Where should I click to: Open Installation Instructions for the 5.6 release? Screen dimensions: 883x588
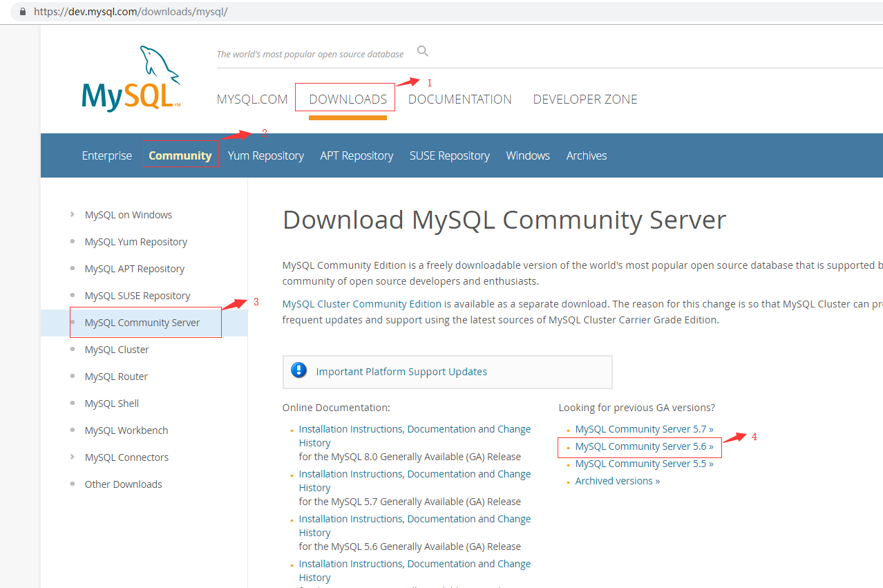tap(352, 519)
